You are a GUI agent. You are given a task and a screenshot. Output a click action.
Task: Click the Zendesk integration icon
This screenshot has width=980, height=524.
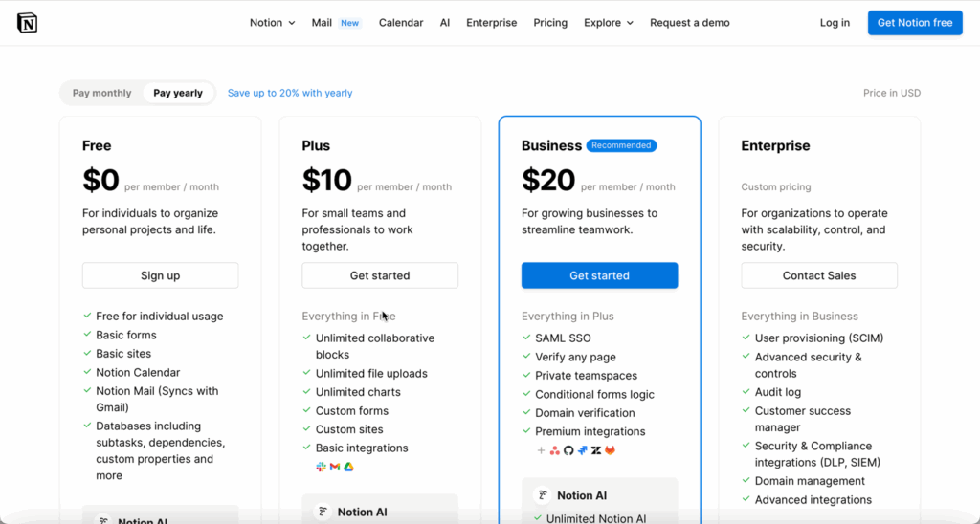(x=596, y=450)
